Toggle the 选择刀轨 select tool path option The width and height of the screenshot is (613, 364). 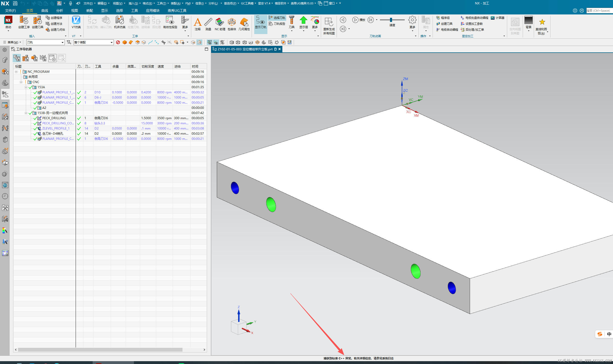pyautogui.click(x=277, y=18)
